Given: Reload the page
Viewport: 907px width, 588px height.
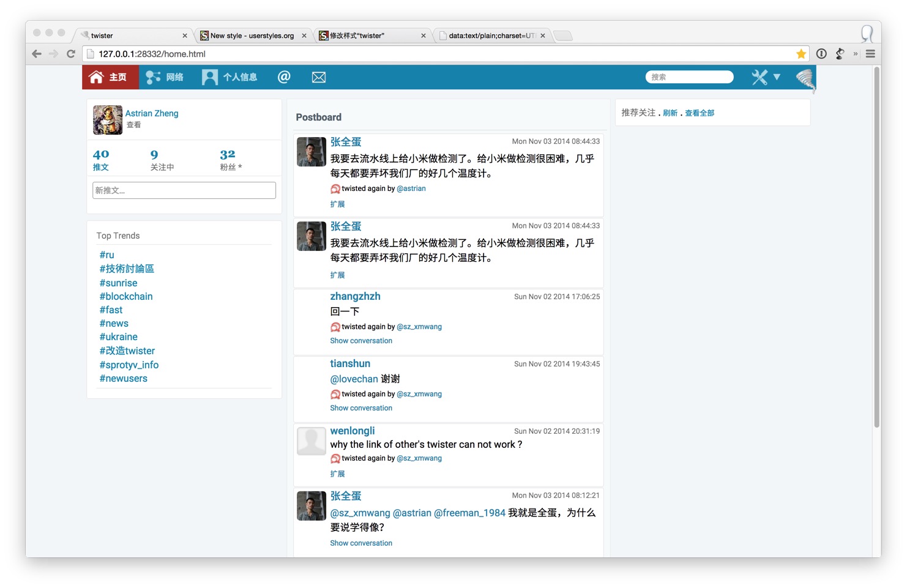Looking at the screenshot, I should point(71,54).
